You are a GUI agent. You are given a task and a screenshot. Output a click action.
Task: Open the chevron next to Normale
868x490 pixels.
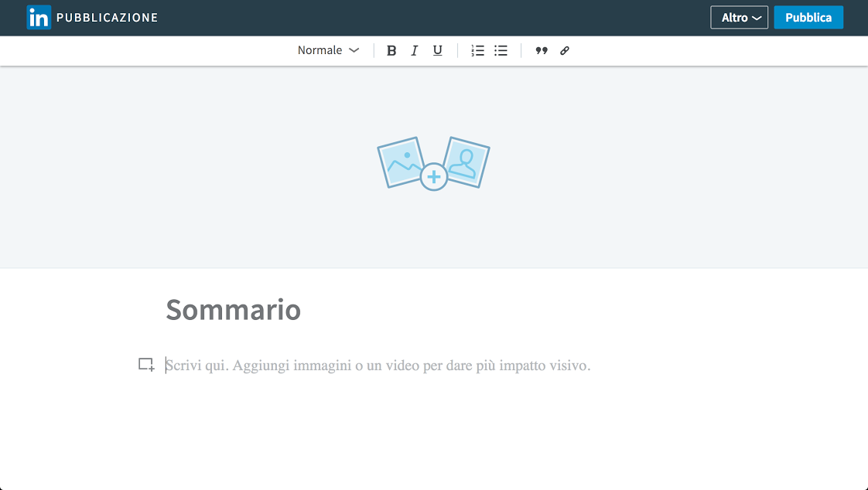point(354,50)
